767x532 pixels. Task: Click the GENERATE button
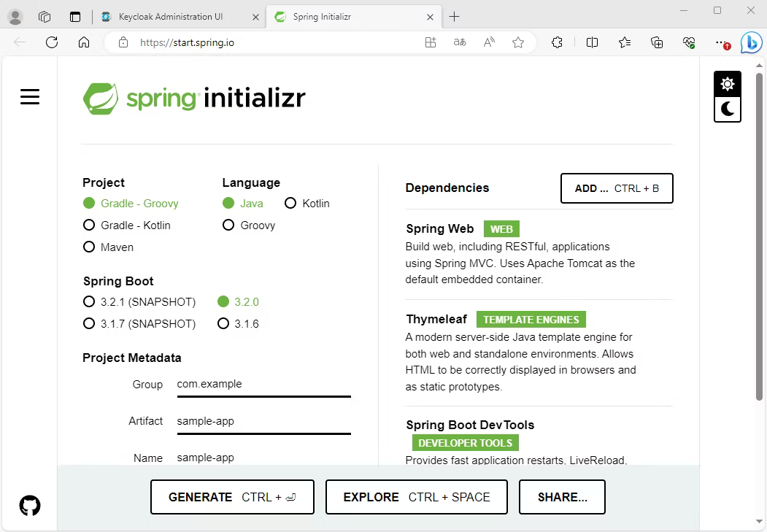232,497
